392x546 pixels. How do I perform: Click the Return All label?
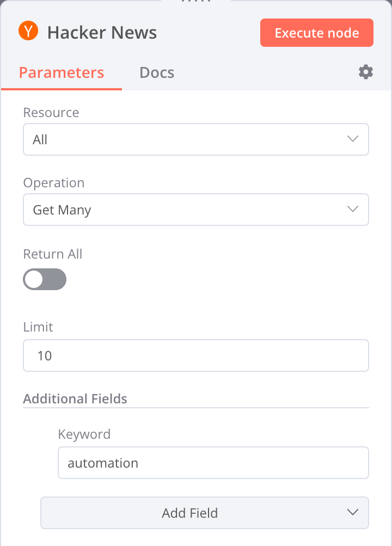click(52, 254)
